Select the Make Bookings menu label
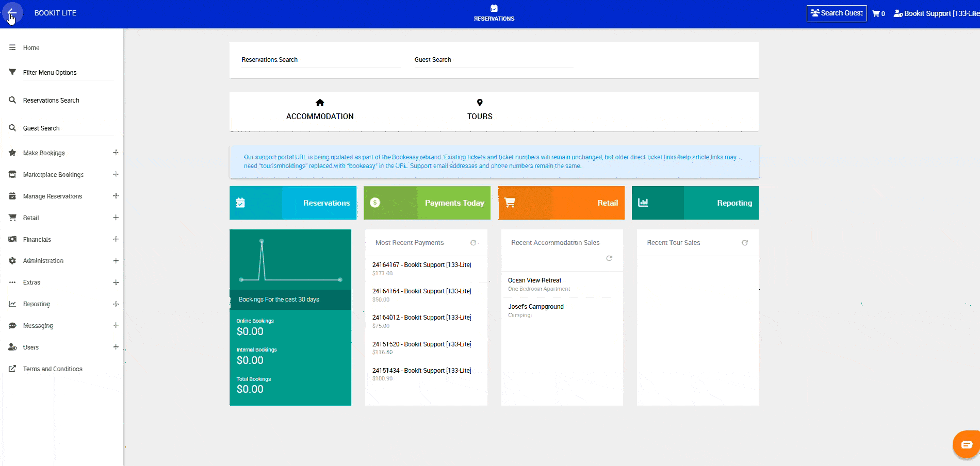This screenshot has width=980, height=466. coord(44,153)
